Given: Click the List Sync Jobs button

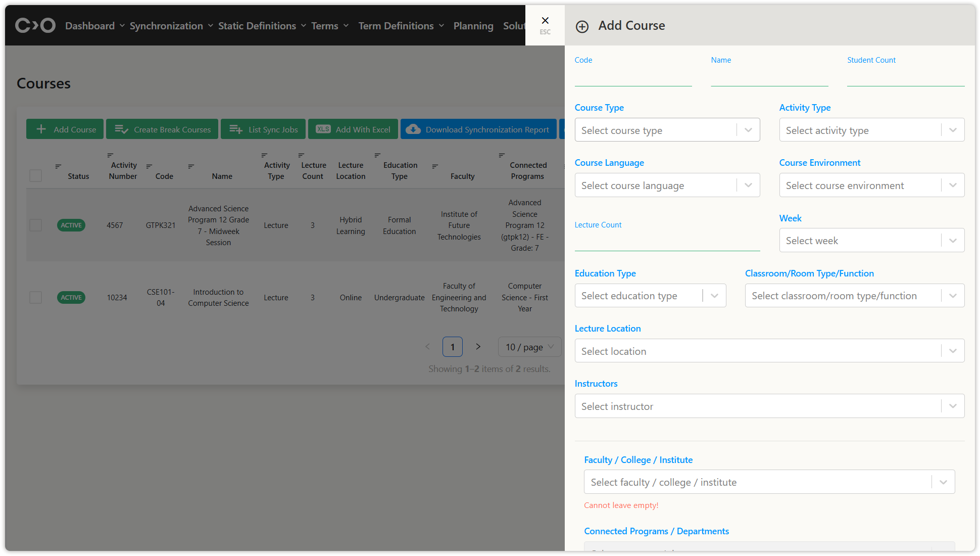Looking at the screenshot, I should (x=263, y=129).
